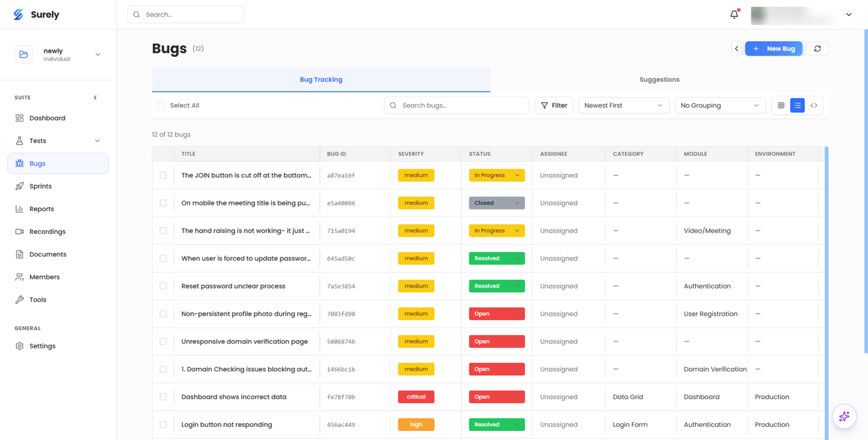The image size is (868, 440).
Task: Open the Surely logo home link
Action: [x=35, y=14]
